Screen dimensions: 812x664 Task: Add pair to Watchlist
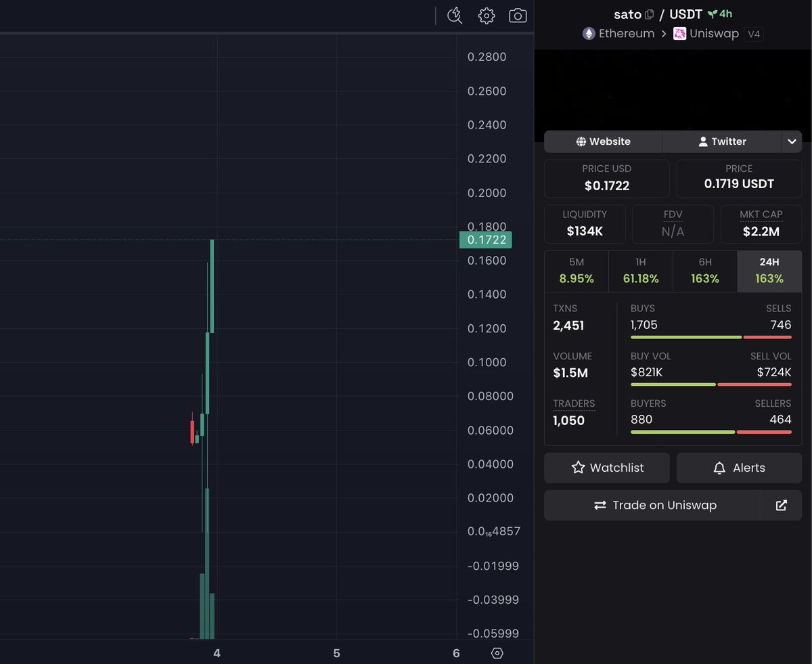pyautogui.click(x=607, y=468)
